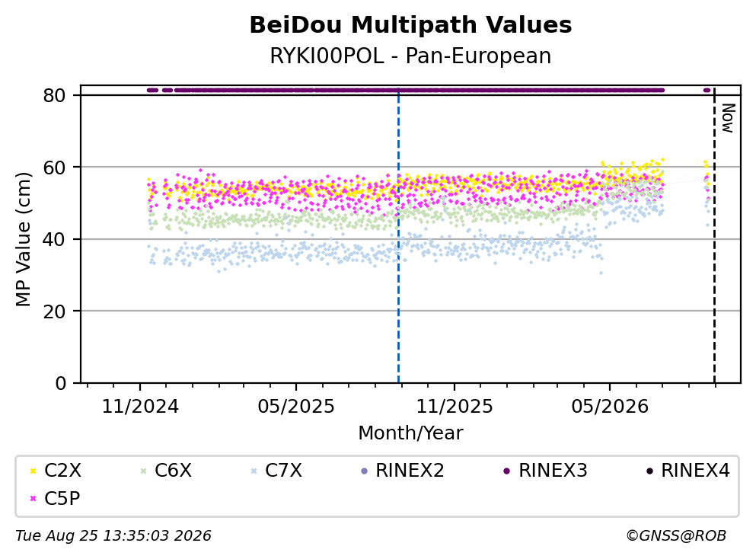Click the BeiDou Multipath Values title
Screen dimensions: 756x559
click(410, 25)
